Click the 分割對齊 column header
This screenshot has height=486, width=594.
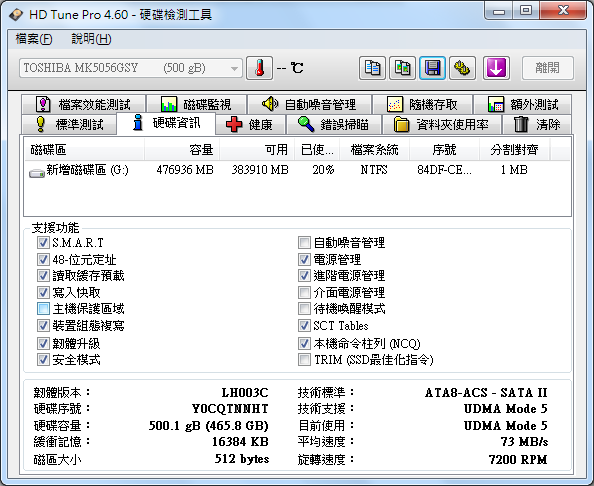(x=514, y=150)
